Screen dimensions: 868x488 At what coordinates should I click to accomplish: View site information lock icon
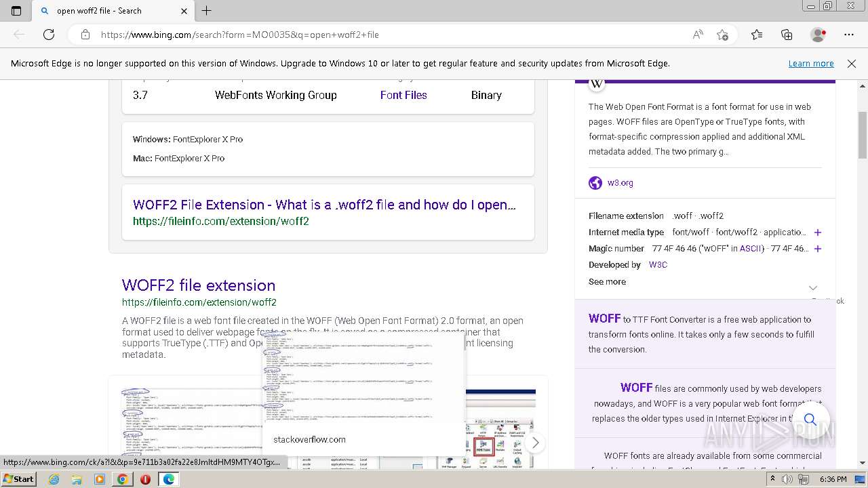point(85,35)
